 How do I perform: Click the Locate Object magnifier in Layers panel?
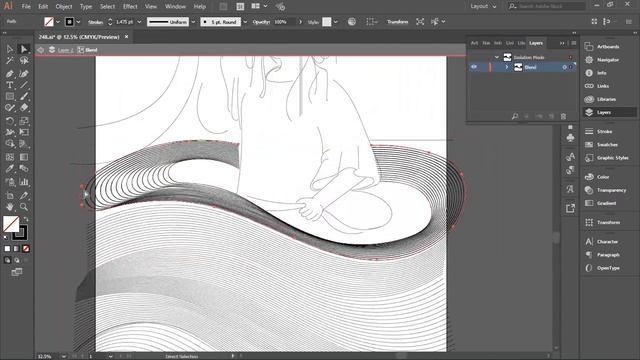515,117
